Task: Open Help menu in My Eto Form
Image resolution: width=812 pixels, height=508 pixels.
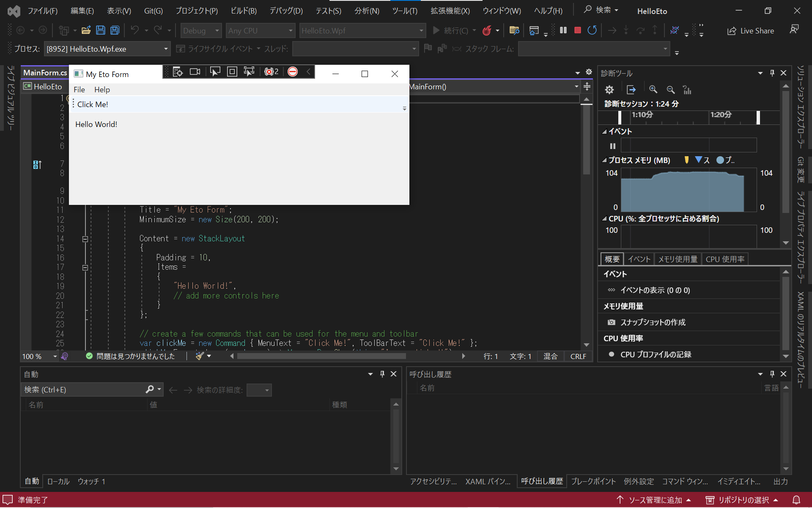Action: click(102, 90)
